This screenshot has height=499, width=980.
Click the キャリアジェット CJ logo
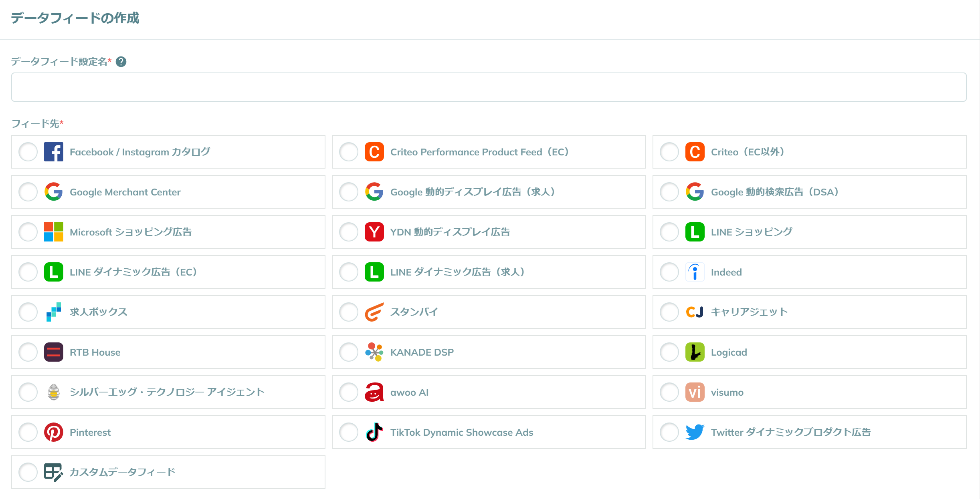click(x=695, y=312)
